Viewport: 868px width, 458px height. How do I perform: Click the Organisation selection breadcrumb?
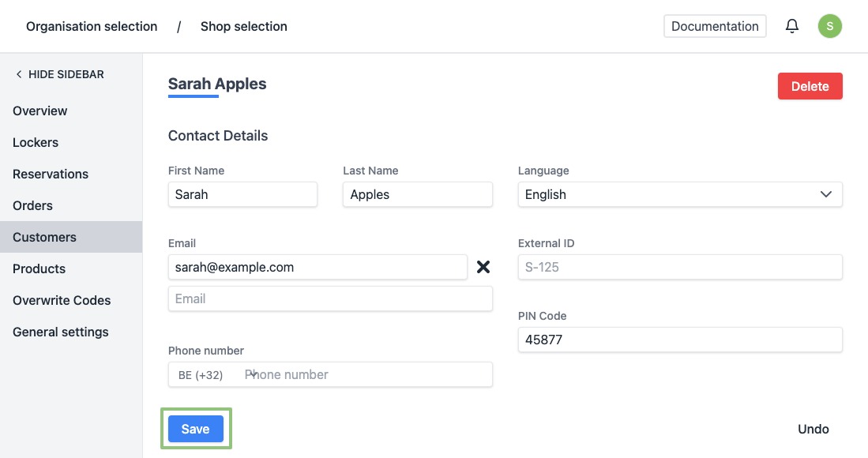tap(92, 27)
